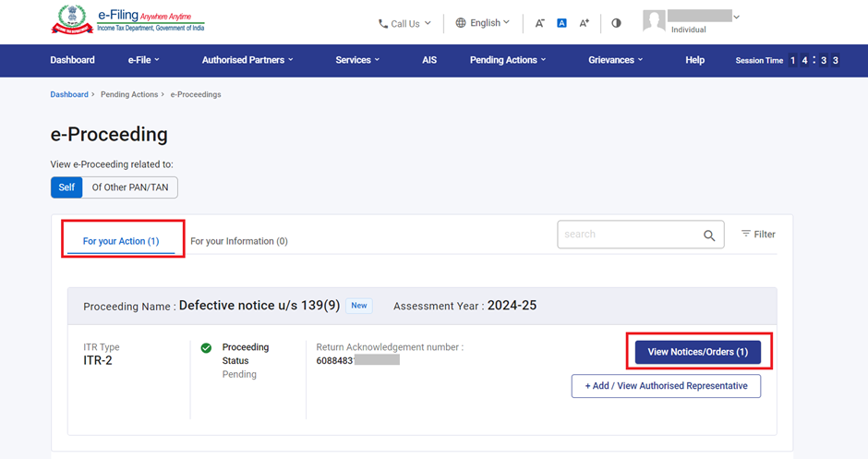The height and width of the screenshot is (459, 868).
Task: Open the AIS menu item
Action: (x=429, y=60)
